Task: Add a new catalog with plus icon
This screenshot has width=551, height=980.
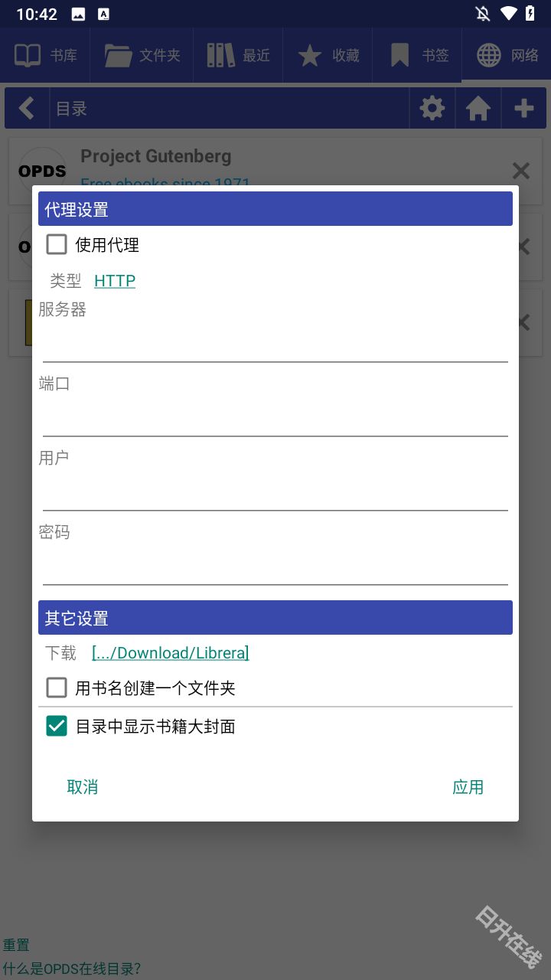Action: pos(524,108)
